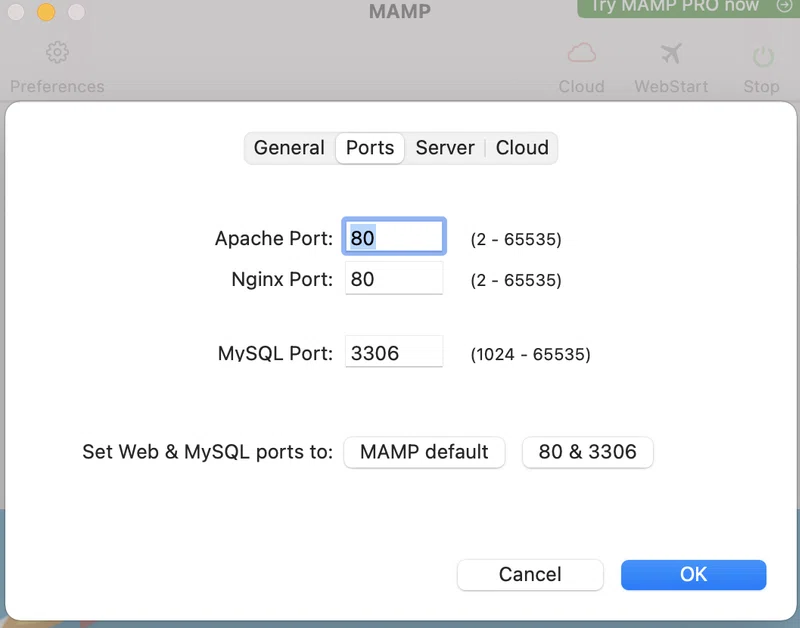Open the Cloud toolbar icon
The image size is (800, 628).
[582, 53]
